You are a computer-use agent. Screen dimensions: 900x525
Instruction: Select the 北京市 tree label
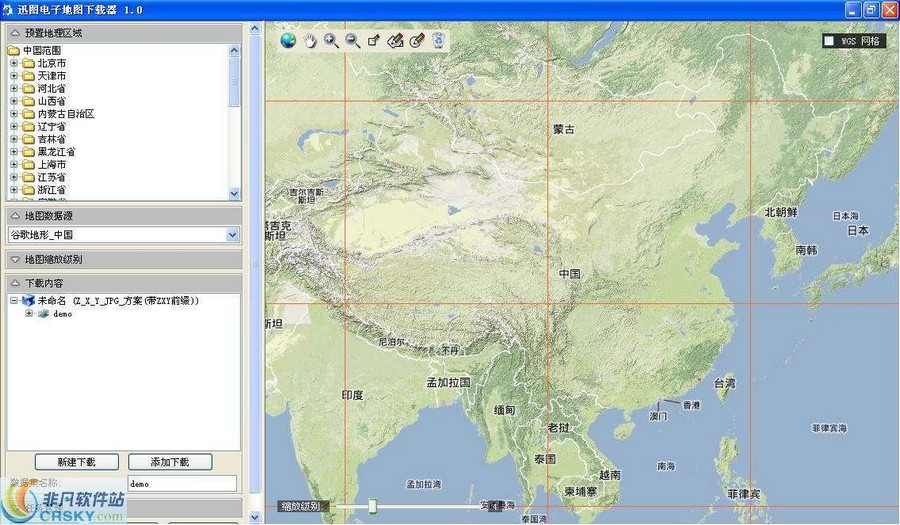(x=52, y=64)
